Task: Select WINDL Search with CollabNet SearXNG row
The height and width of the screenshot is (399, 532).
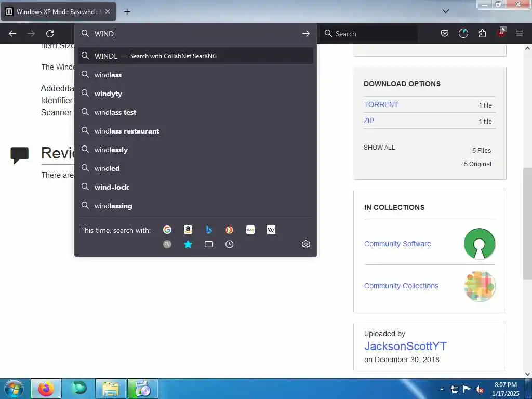Action: coord(195,56)
